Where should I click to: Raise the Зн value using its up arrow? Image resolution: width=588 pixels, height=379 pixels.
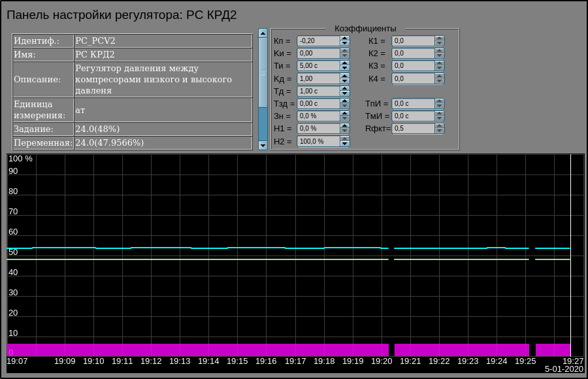pyautogui.click(x=344, y=113)
